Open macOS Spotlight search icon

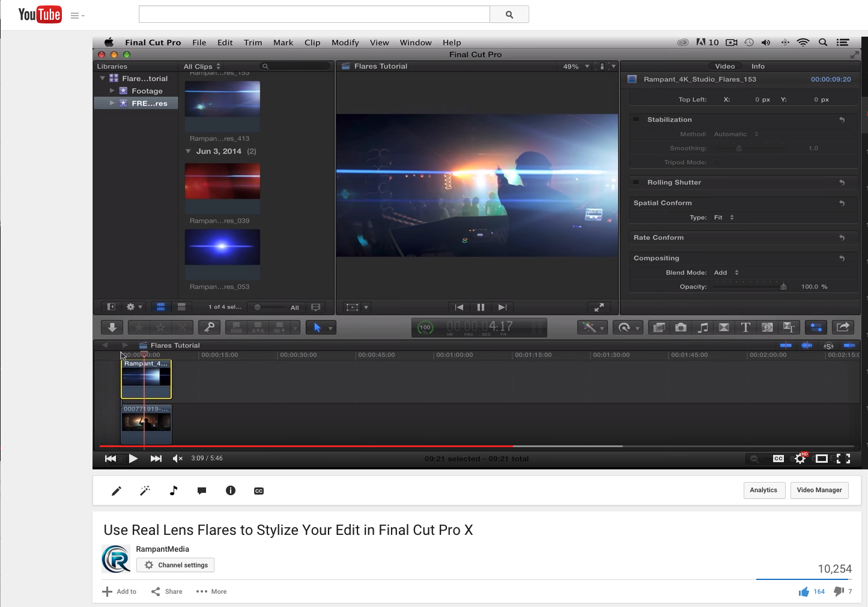tap(823, 43)
